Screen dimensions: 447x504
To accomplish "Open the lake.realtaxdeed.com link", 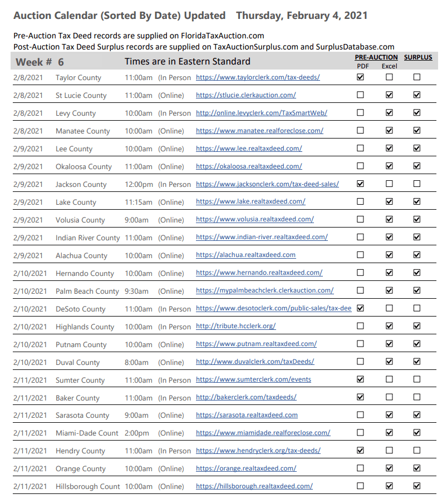I will point(250,201).
